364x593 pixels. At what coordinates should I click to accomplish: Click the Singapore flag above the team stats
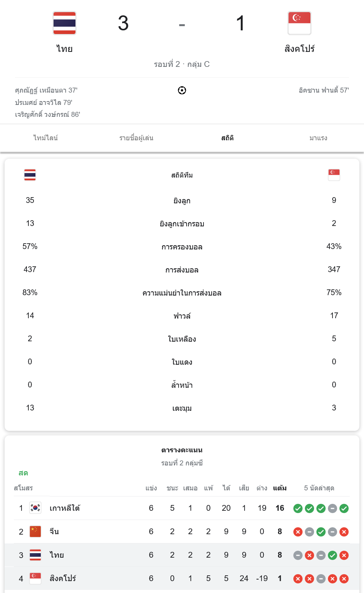point(334,175)
